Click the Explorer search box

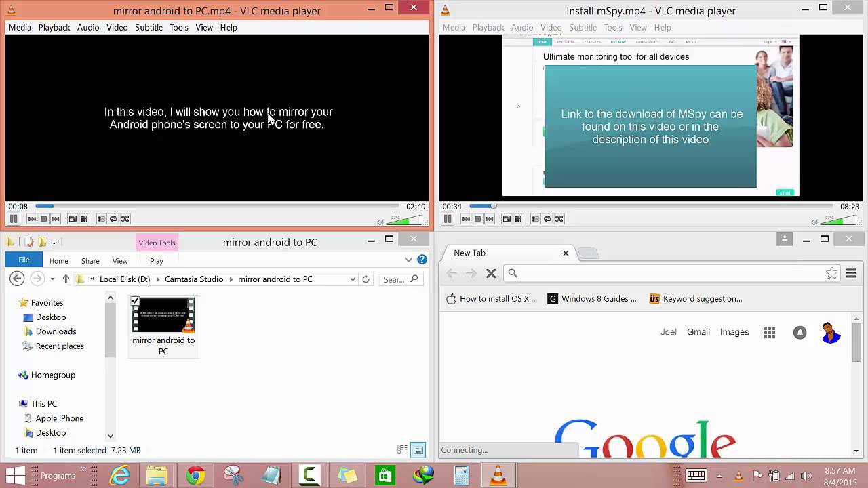coord(400,279)
